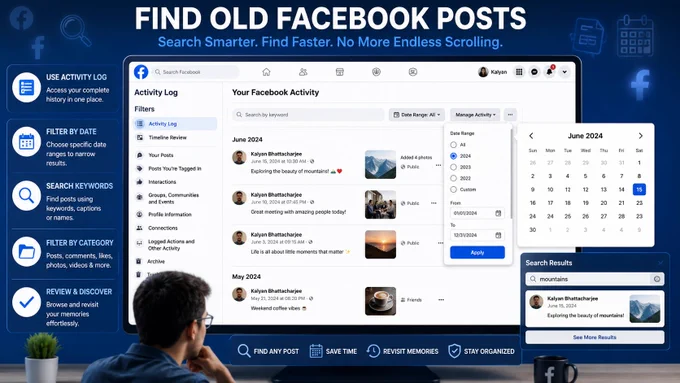Go to previous month in calendar

[531, 136]
